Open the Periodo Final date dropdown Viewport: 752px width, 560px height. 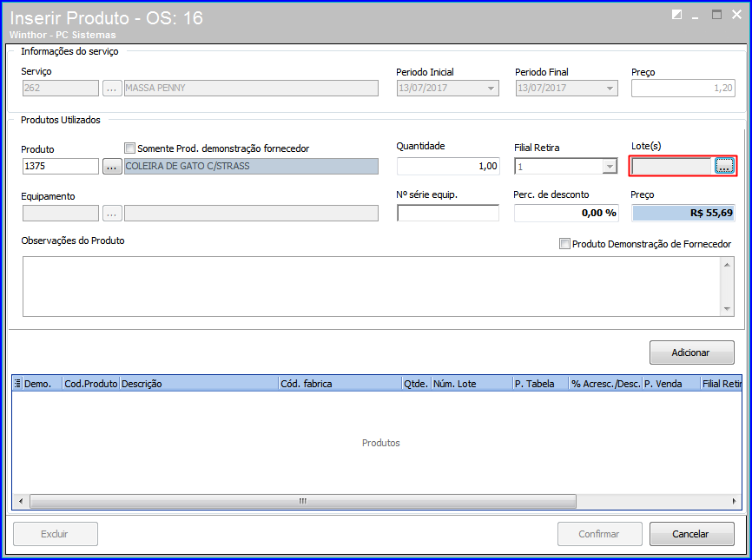(x=610, y=89)
